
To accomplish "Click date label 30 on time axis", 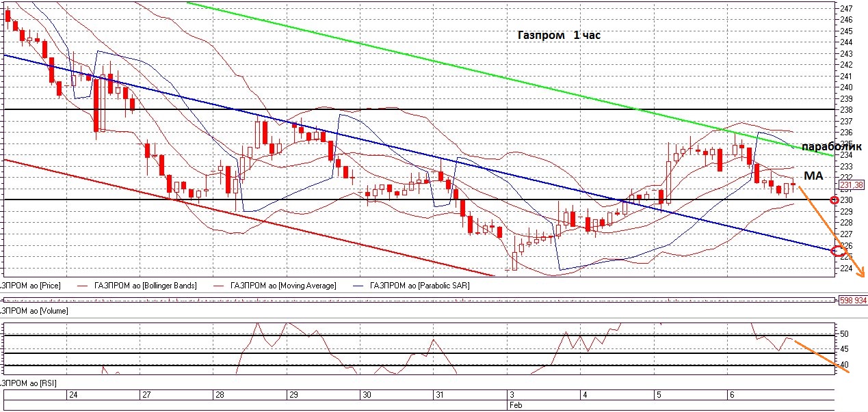I will 367,395.
